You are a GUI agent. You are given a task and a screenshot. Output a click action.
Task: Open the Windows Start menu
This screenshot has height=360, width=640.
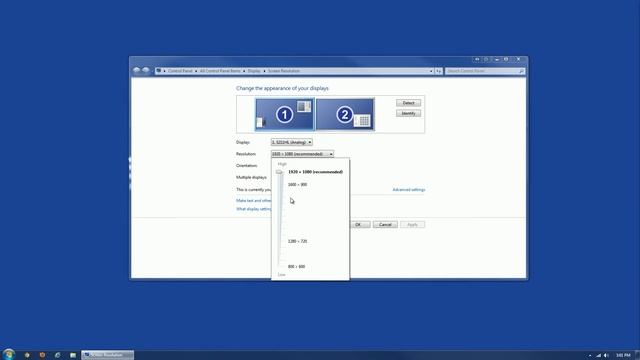point(9,354)
